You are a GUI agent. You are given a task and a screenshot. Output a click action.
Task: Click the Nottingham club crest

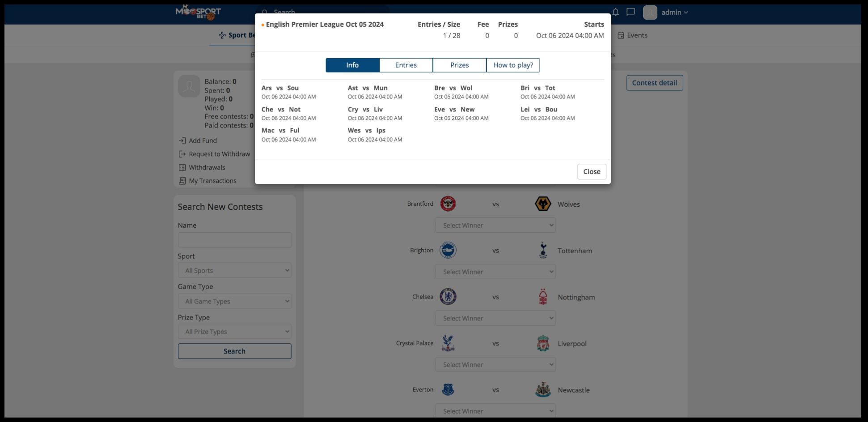[x=543, y=297]
